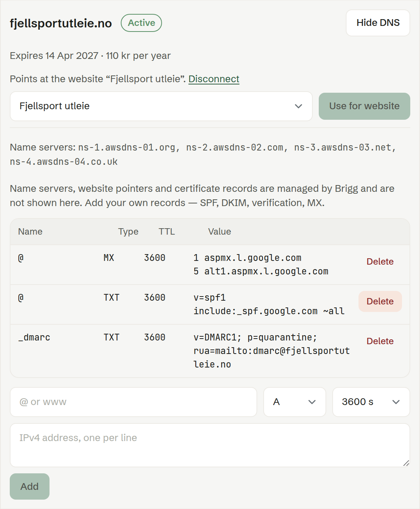
Task: Click the 'v=DMARC1; p=quarantine;' value
Action: (255, 337)
